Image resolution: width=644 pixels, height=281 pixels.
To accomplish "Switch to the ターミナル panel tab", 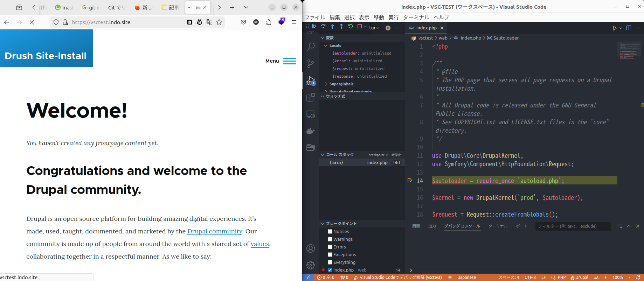I will click(498, 226).
